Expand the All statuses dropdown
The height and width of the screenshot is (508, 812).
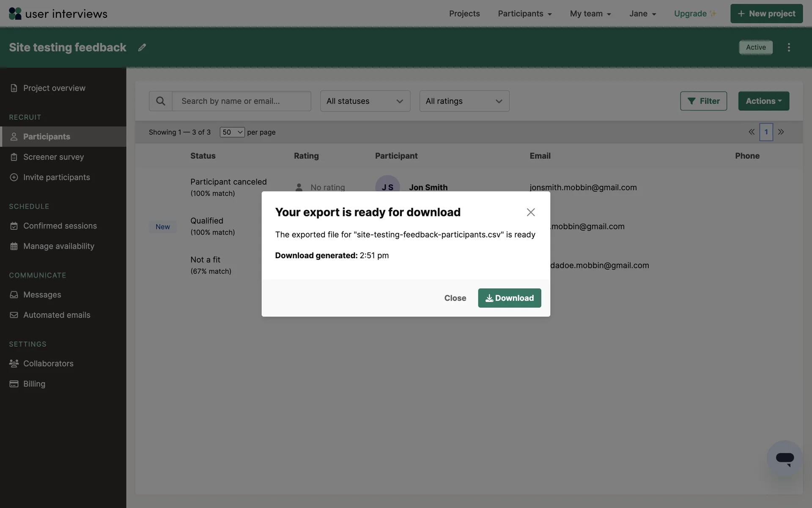365,101
